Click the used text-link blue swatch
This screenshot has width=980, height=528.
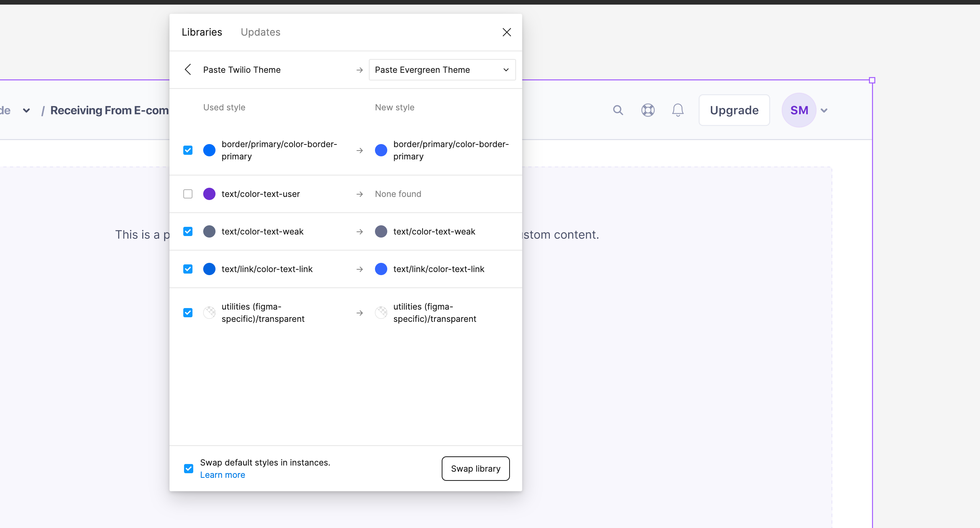pos(209,269)
